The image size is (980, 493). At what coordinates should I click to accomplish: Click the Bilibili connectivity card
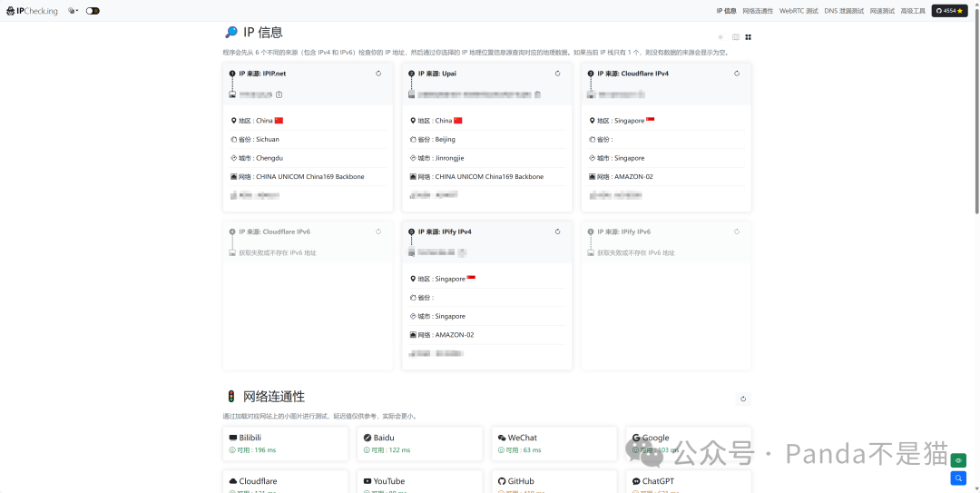tap(286, 444)
